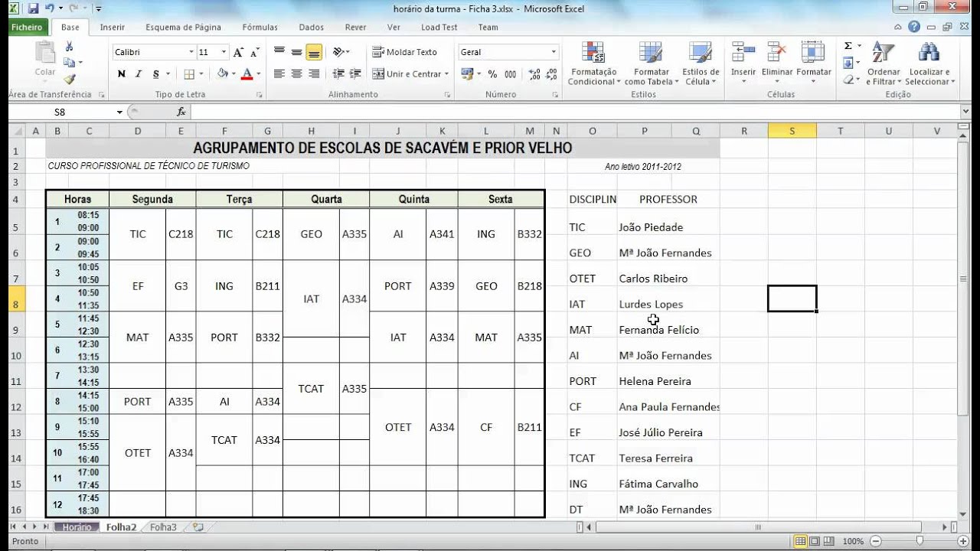Viewport: 980px width, 551px height.
Task: Click the Format Painter brush icon
Action: (69, 78)
